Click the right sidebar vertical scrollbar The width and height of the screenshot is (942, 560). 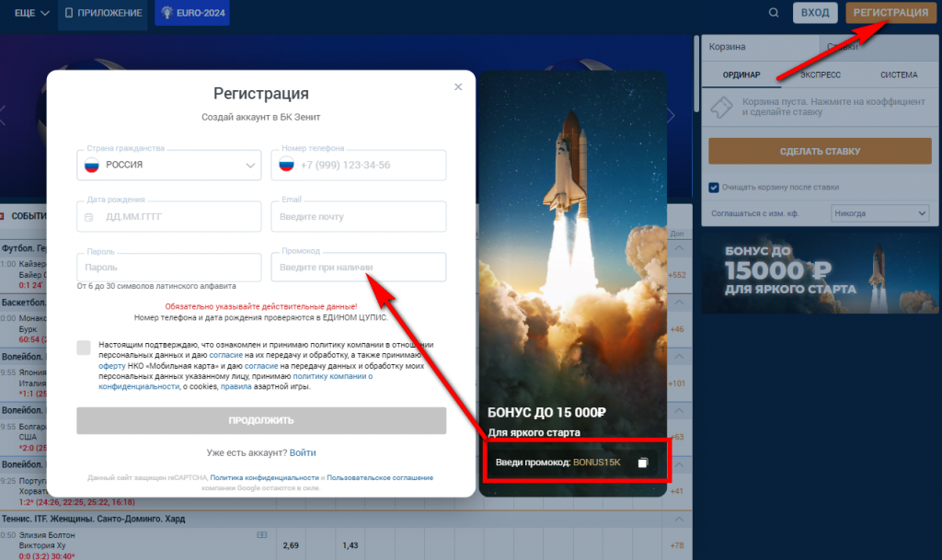[696, 74]
